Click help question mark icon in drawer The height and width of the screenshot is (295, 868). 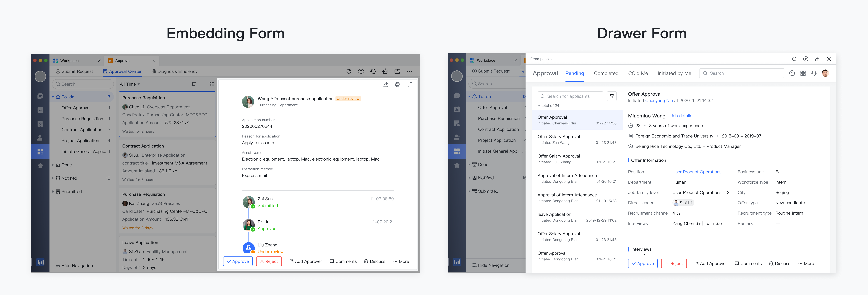point(792,73)
